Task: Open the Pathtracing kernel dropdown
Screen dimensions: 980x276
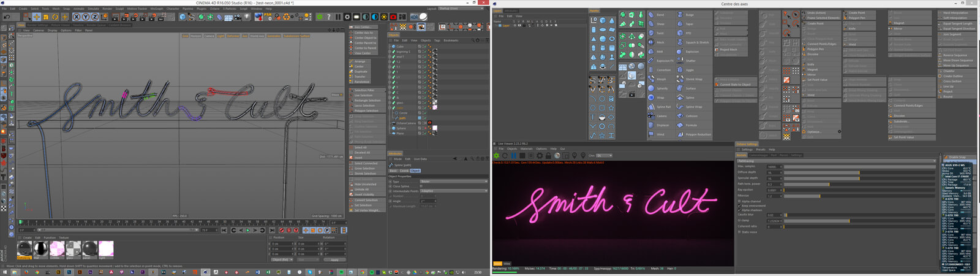Action: pyautogui.click(x=836, y=161)
